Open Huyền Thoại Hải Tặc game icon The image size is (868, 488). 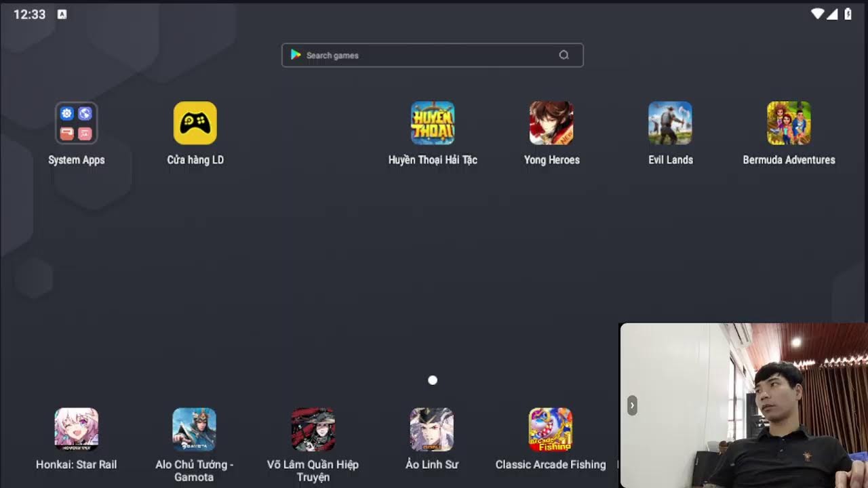click(433, 123)
